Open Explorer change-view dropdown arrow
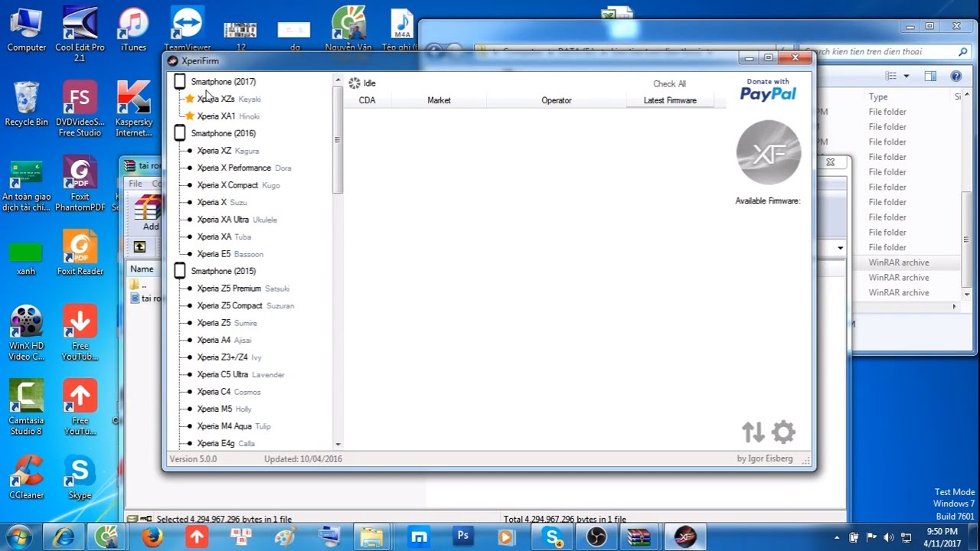Image resolution: width=980 pixels, height=551 pixels. (906, 76)
